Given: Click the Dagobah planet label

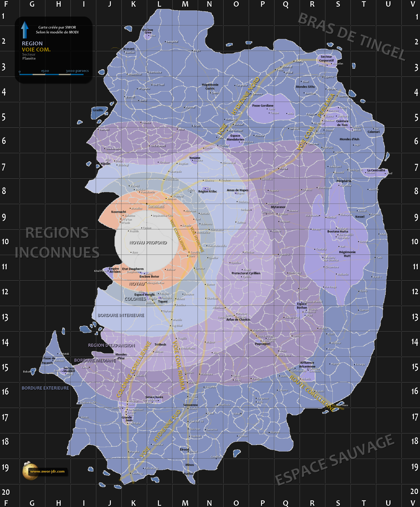Looking at the screenshot, I should pyautogui.click(x=195, y=436).
